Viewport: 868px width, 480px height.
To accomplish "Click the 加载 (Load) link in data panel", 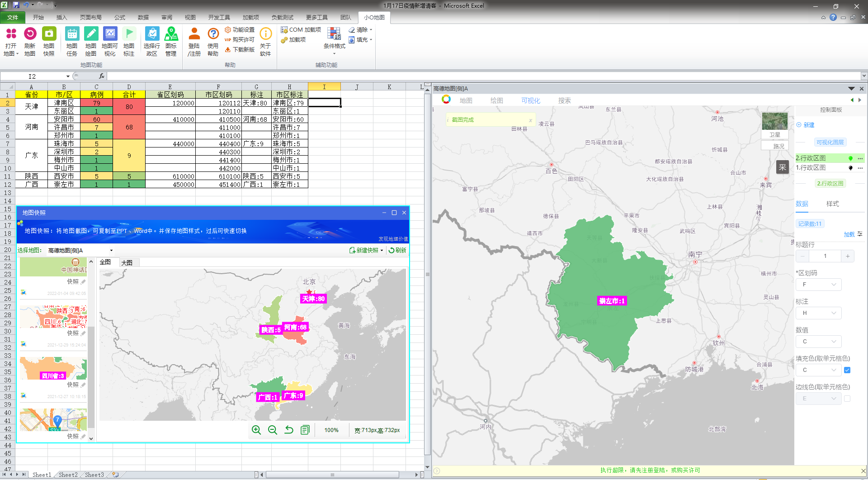I will pos(849,234).
